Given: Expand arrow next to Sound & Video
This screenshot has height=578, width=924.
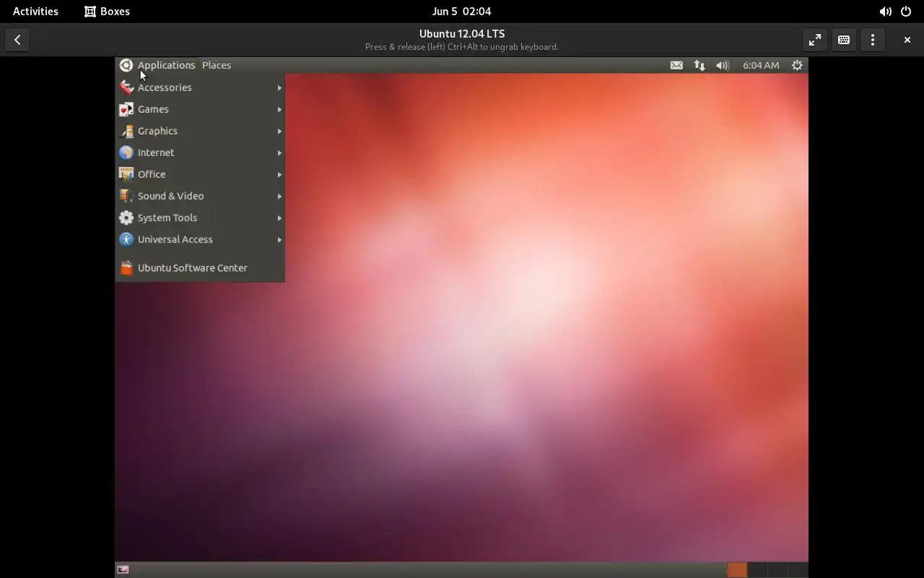Looking at the screenshot, I should point(279,196).
